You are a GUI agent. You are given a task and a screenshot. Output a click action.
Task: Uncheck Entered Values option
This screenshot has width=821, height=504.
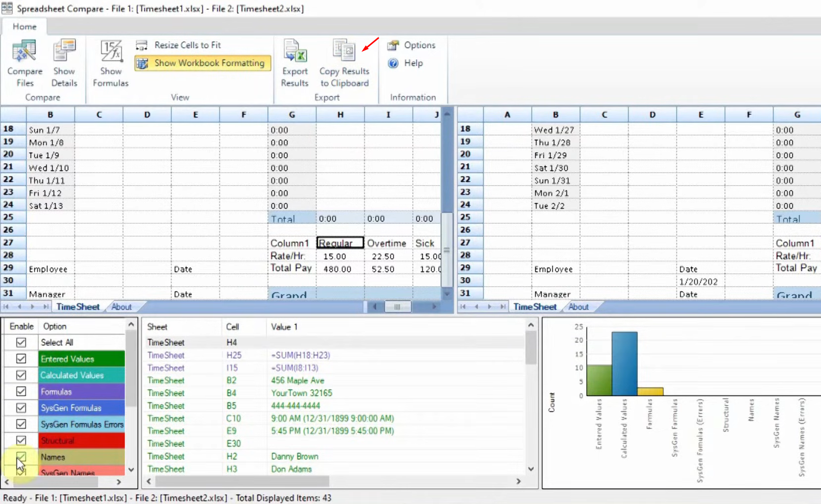(x=21, y=359)
